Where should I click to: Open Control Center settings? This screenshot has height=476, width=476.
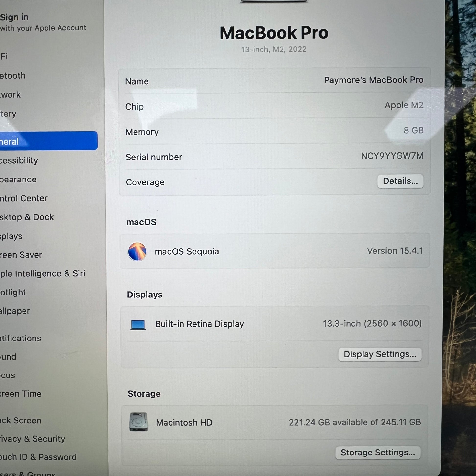[x=24, y=198]
